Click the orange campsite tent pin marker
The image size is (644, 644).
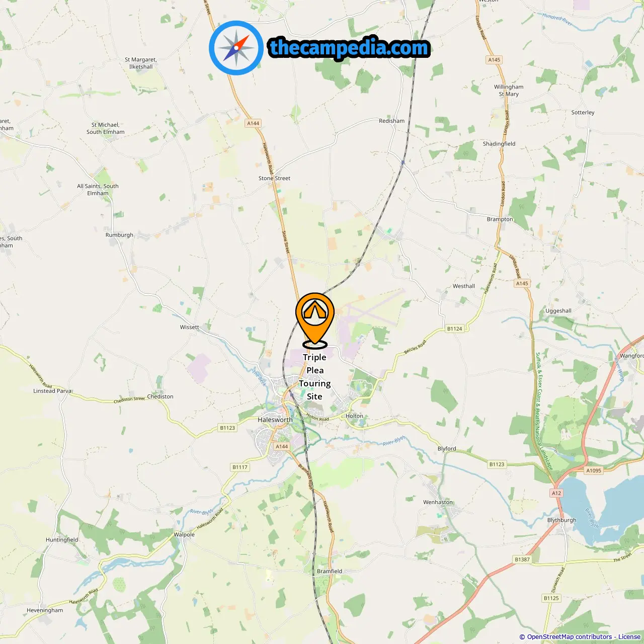(x=315, y=321)
